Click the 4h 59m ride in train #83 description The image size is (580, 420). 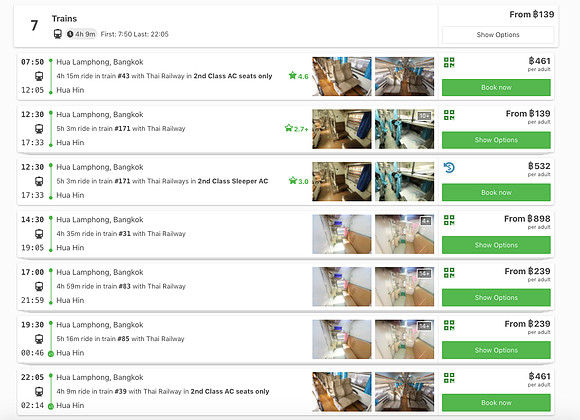[x=121, y=286]
